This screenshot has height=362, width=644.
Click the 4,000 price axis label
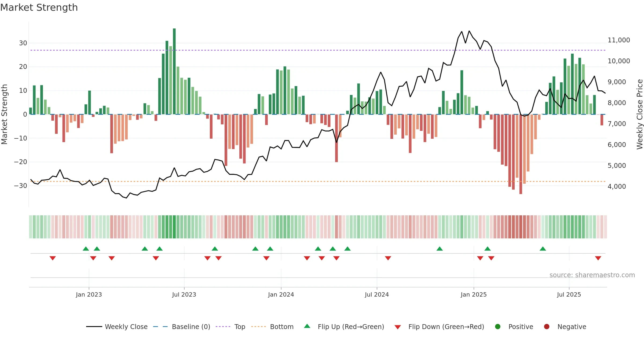pos(617,186)
